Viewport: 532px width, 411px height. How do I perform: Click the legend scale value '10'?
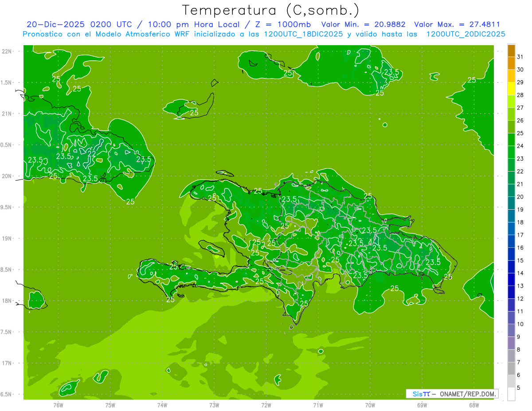click(520, 324)
